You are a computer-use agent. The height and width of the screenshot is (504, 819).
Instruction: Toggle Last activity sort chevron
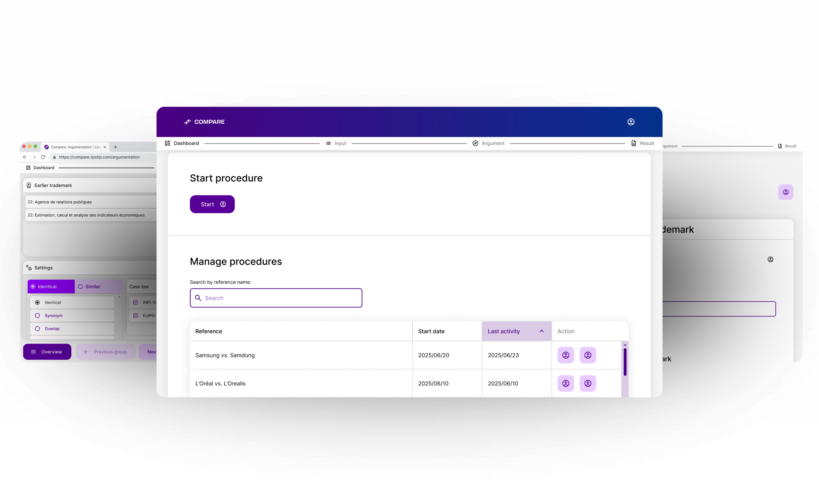[x=541, y=331]
